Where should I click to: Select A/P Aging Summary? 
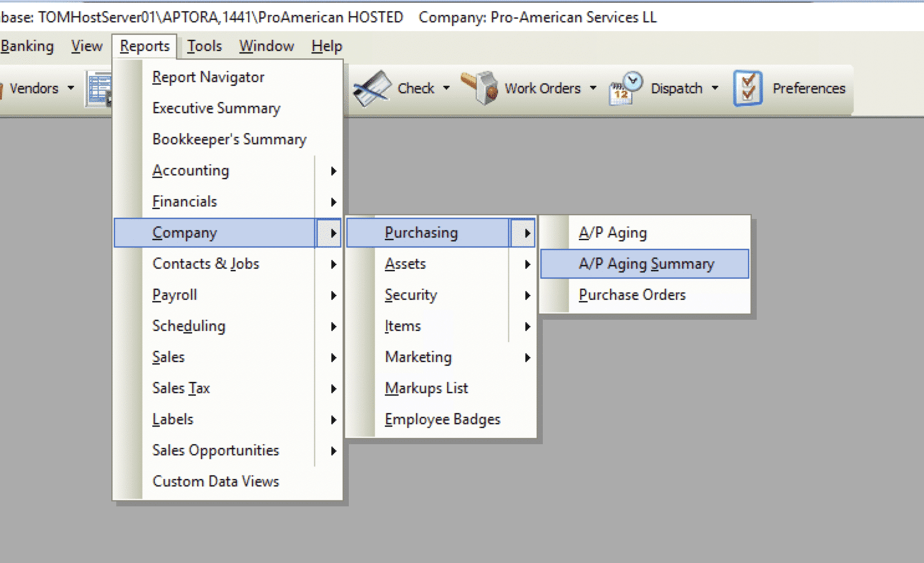[x=646, y=263]
